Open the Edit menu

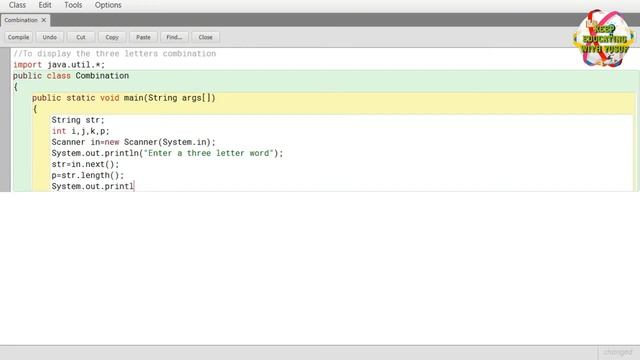[x=45, y=5]
